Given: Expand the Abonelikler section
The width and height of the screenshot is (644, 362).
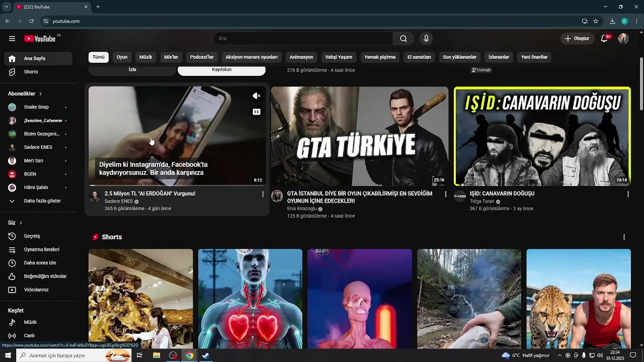Looking at the screenshot, I should (x=25, y=94).
